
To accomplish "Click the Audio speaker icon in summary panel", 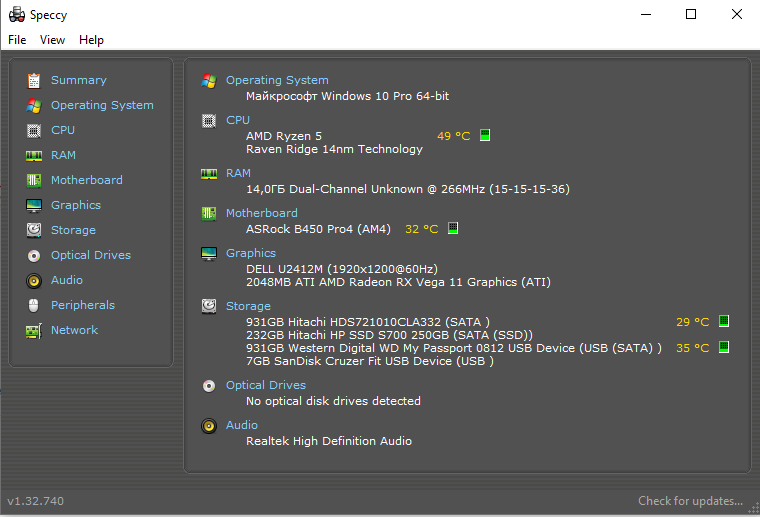I will click(209, 426).
